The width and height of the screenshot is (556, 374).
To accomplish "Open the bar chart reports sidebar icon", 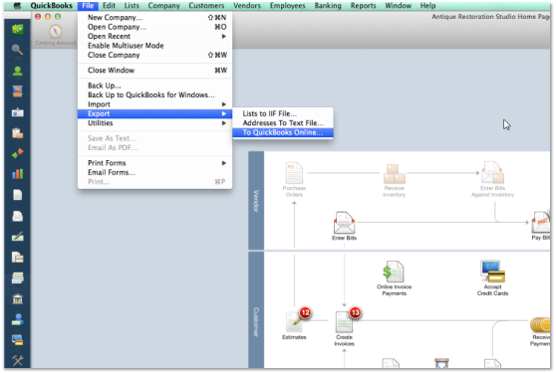I will click(17, 174).
